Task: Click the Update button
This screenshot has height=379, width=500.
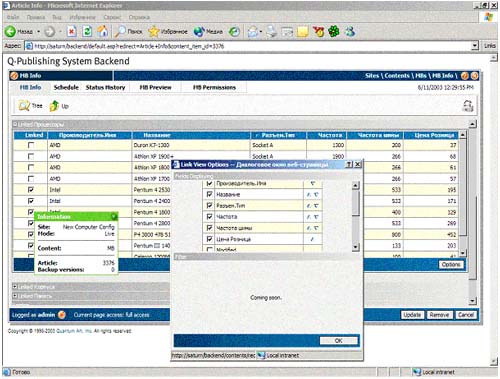Action: [412, 315]
